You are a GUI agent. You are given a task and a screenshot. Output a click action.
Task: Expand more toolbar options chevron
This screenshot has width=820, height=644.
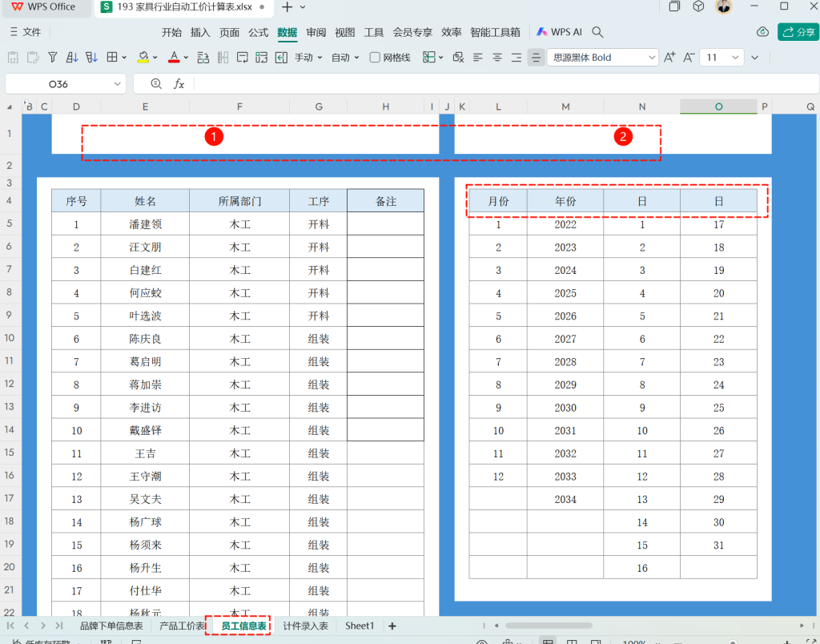(x=754, y=58)
